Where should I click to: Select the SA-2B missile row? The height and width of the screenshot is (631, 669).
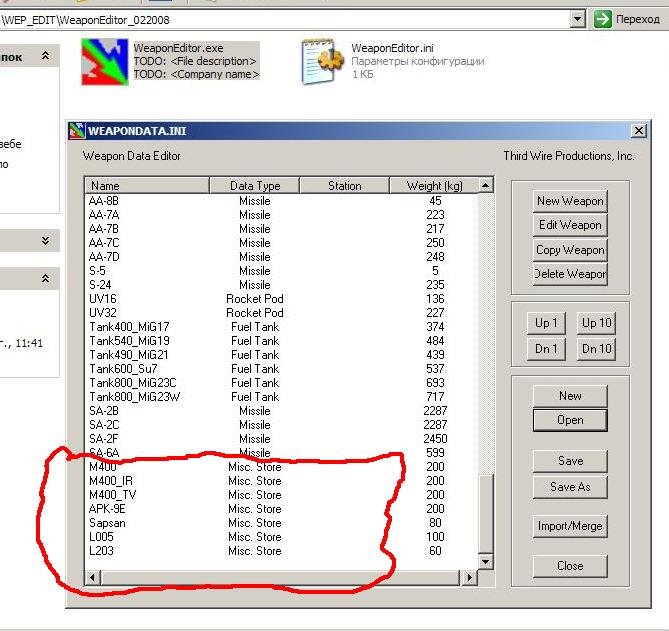pos(281,411)
